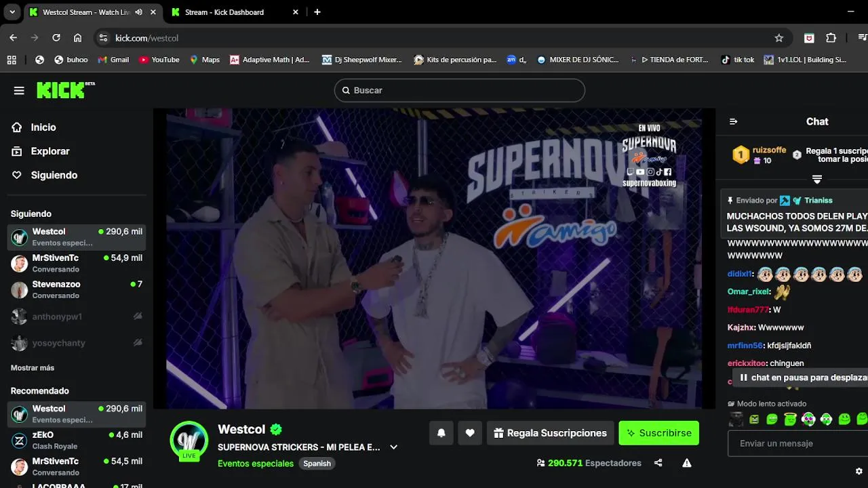The width and height of the screenshot is (868, 488).
Task: Toggle the notification bell for Westcol
Action: [x=441, y=433]
